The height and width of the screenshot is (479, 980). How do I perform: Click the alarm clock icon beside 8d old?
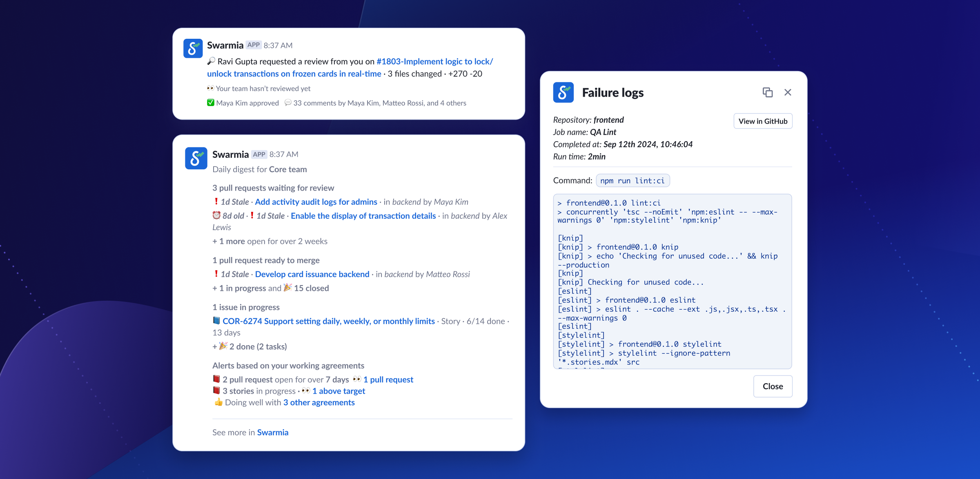tap(216, 215)
